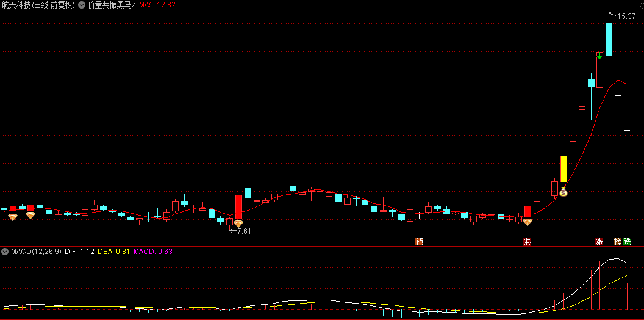Screen dimensions: 644x320
Task: Open the 榜 event marker
Action: click(618, 241)
